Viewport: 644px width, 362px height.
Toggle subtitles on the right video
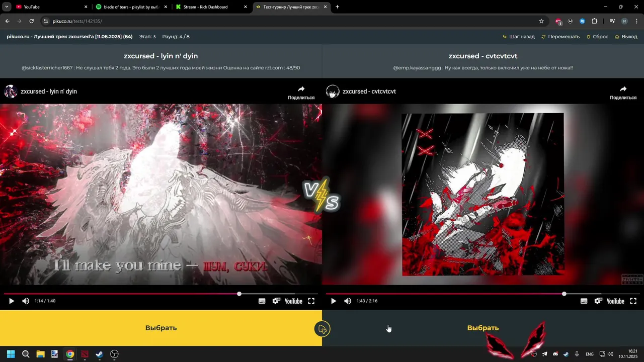tap(584, 301)
